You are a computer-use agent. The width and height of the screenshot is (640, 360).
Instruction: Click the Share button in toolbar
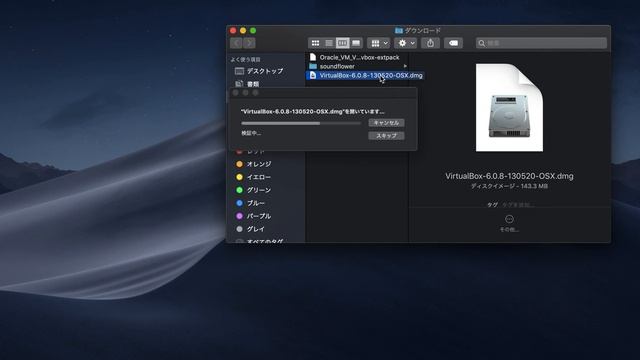(430, 43)
